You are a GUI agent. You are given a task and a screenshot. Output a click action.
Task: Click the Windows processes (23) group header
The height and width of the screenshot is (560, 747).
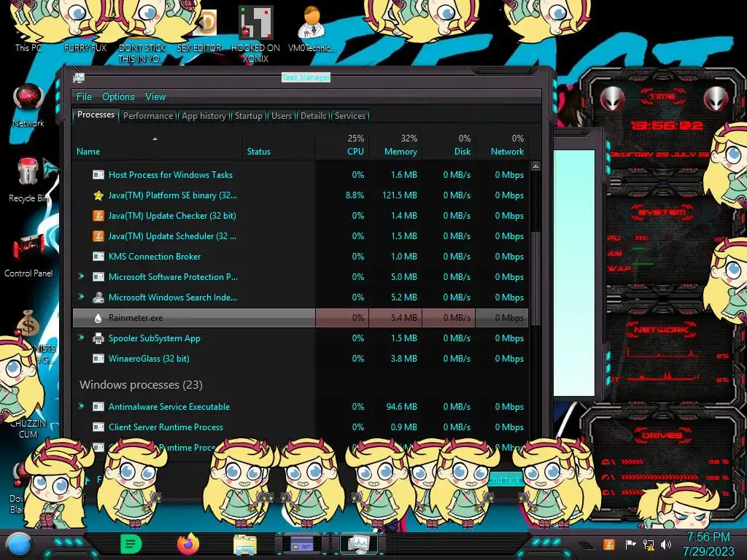141,385
